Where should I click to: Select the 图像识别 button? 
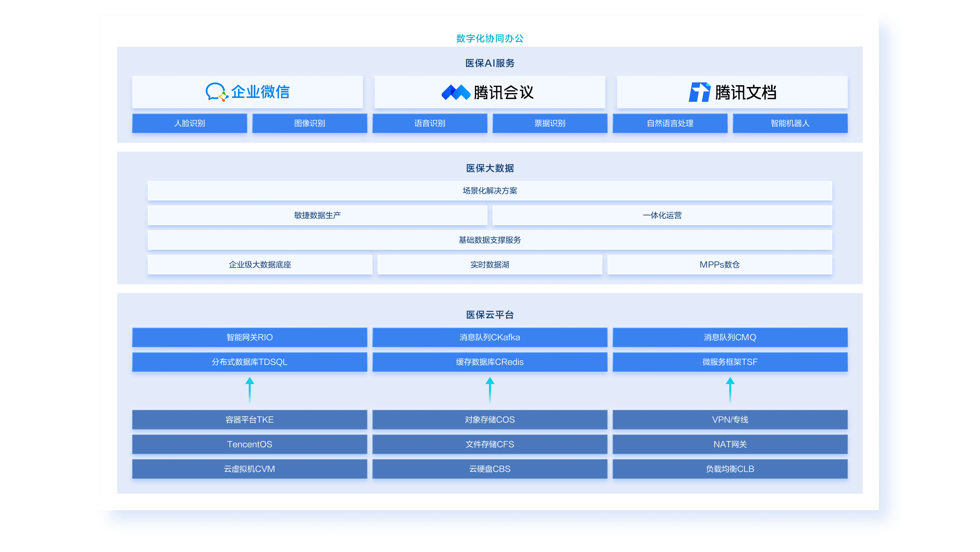(x=309, y=123)
